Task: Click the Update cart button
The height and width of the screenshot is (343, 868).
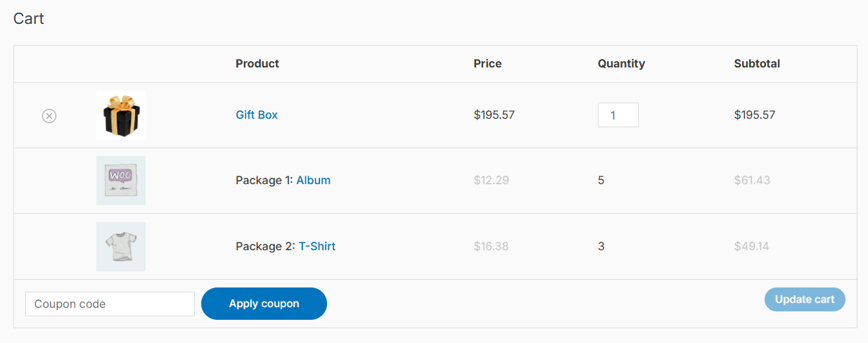Action: point(805,299)
